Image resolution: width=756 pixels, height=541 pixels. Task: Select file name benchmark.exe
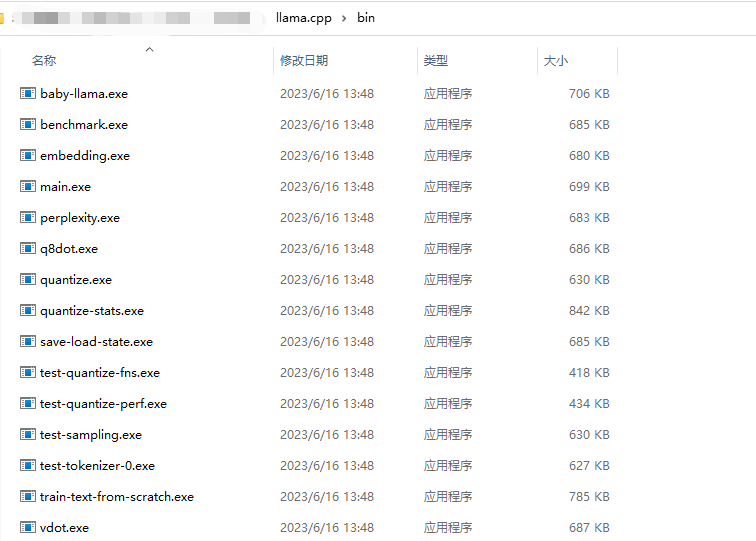[x=84, y=124]
